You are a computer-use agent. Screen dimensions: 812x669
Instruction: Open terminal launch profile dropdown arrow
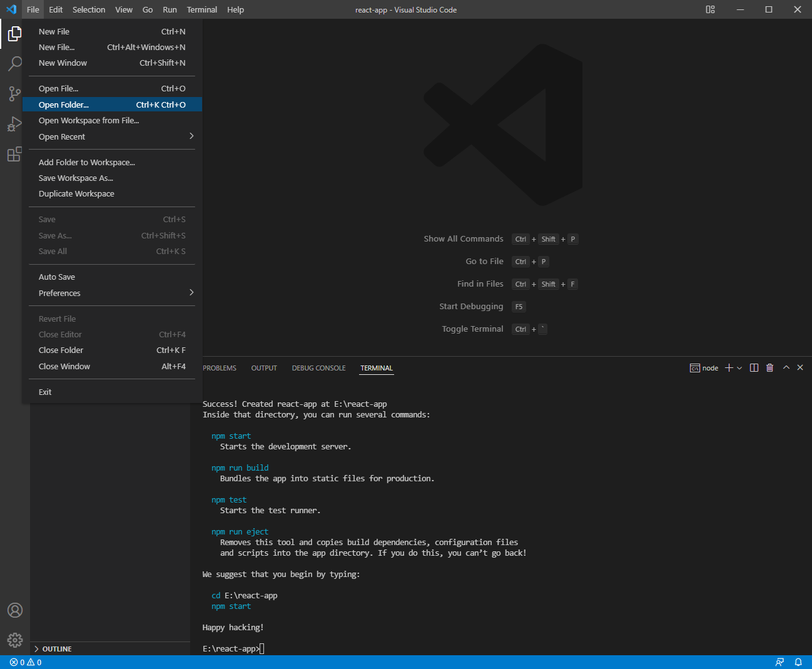click(x=739, y=368)
